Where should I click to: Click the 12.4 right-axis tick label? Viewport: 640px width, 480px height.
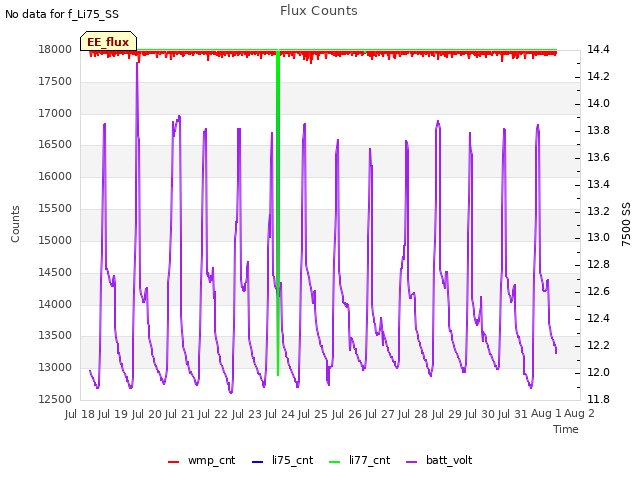[598, 318]
